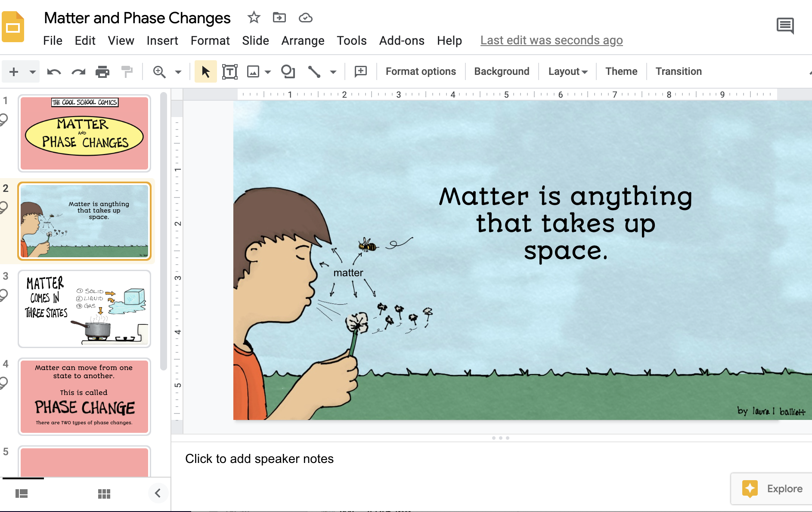Open the File menu
This screenshot has width=812, height=512.
click(53, 40)
